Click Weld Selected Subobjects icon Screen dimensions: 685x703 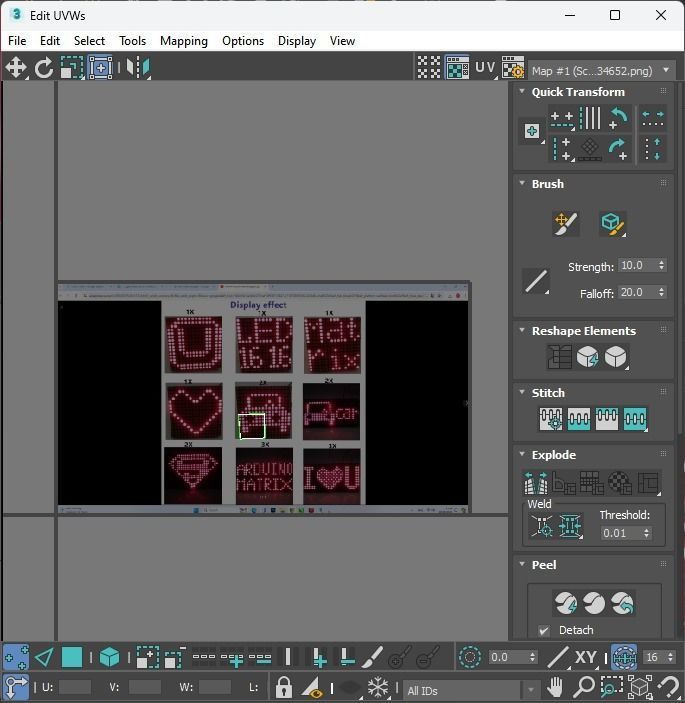coord(570,526)
